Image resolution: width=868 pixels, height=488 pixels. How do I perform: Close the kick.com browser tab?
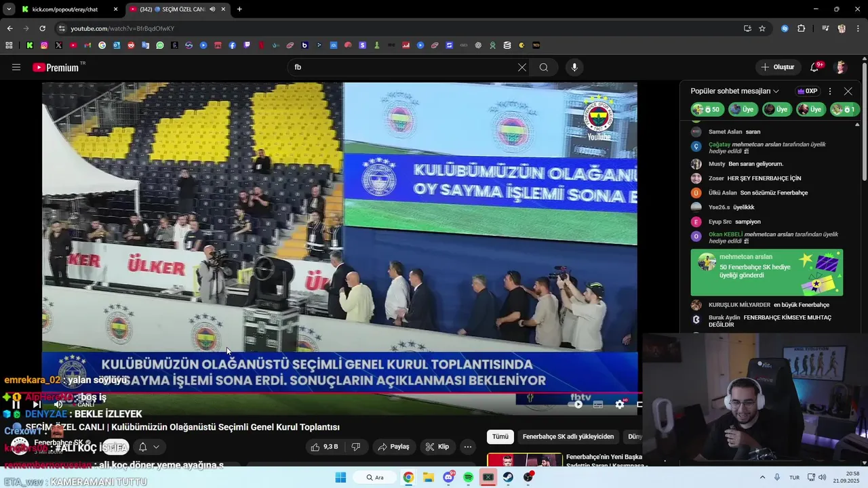click(x=115, y=9)
